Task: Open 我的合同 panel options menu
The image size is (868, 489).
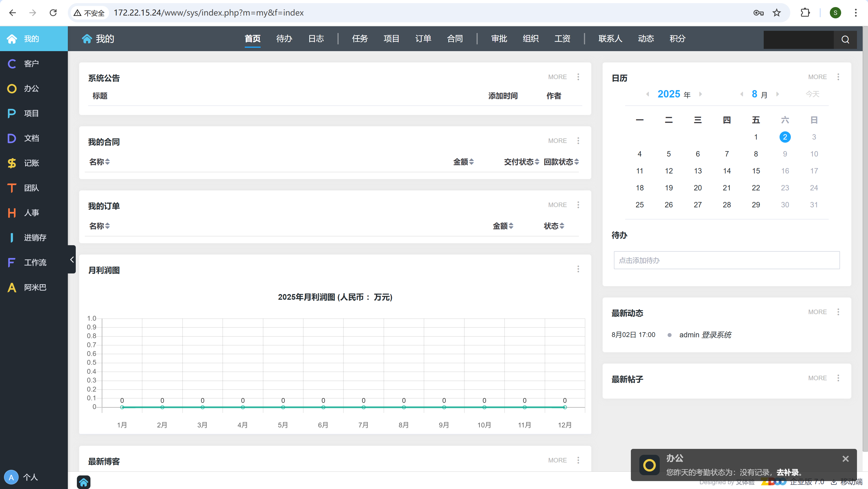Action: [578, 141]
